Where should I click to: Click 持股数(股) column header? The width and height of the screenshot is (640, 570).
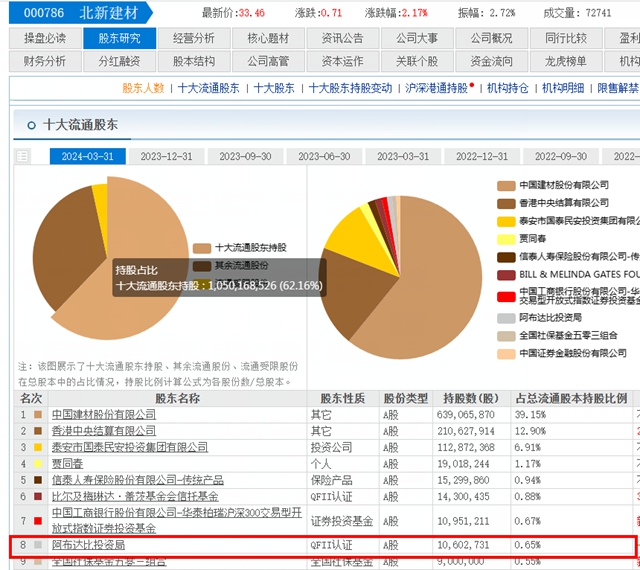471,398
